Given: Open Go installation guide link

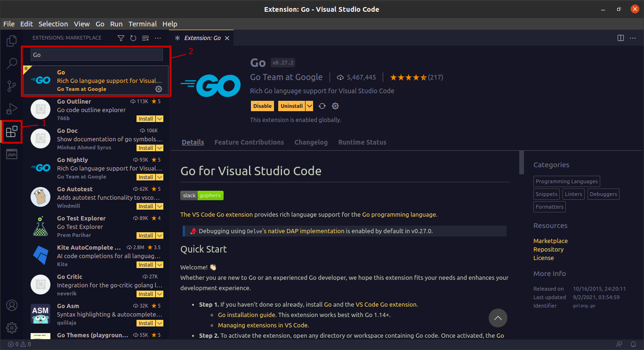Looking at the screenshot, I should pyautogui.click(x=247, y=315).
